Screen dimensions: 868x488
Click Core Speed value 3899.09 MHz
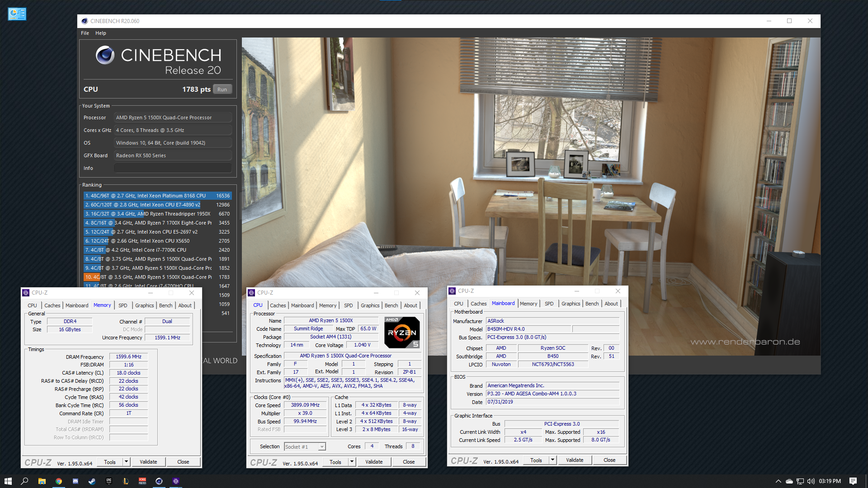click(x=305, y=405)
